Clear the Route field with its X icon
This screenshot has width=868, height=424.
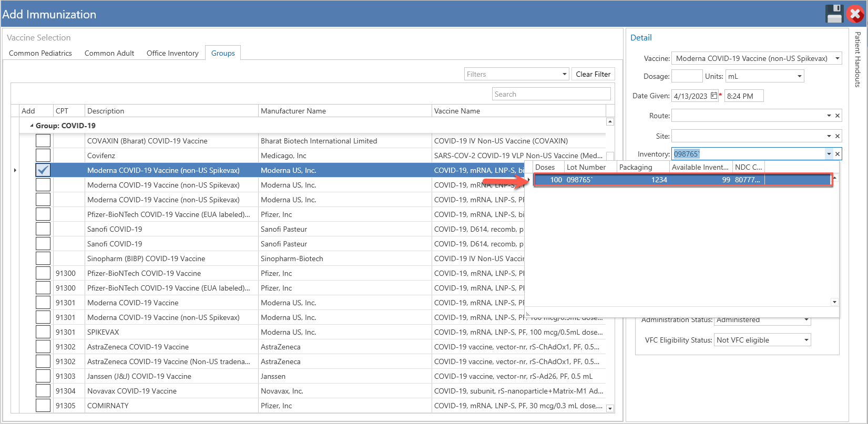[838, 116]
